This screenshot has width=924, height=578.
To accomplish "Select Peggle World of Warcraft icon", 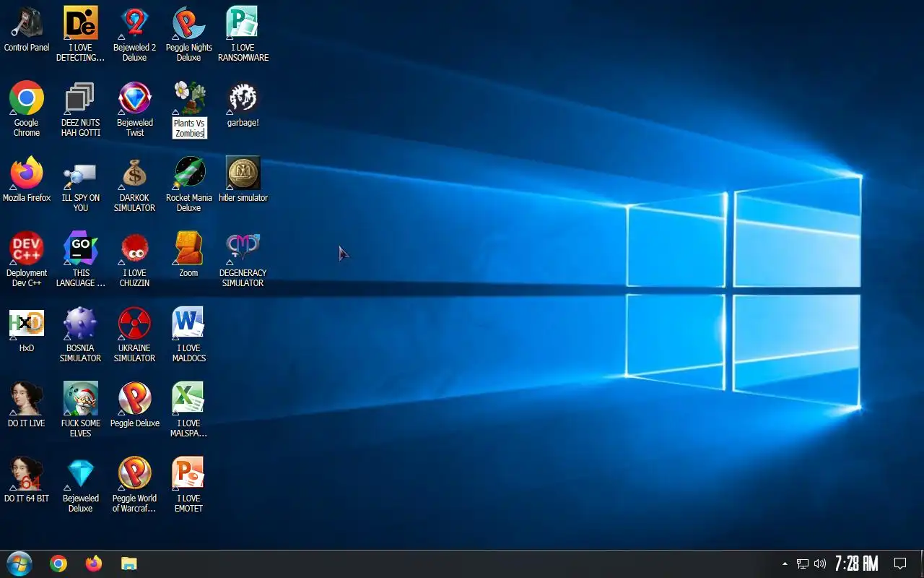I will point(135,474).
